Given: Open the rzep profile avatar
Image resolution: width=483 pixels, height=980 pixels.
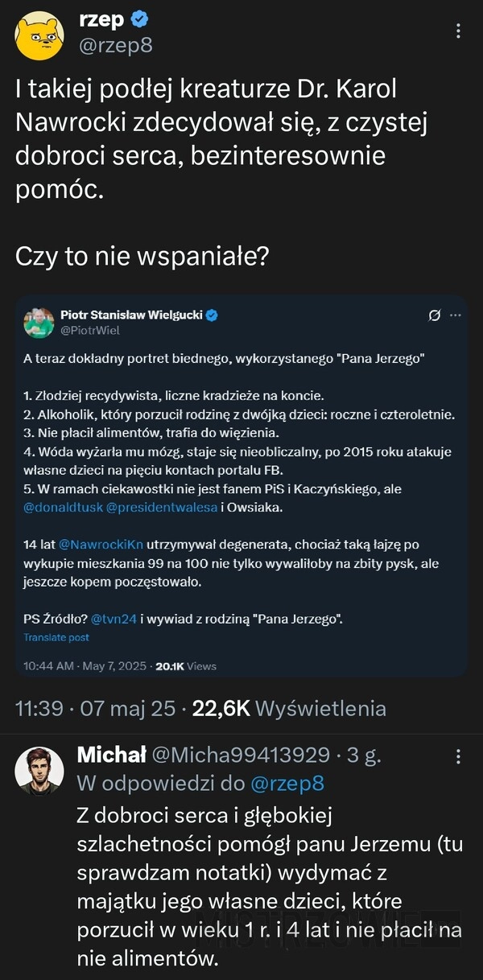Looking at the screenshot, I should 39,35.
